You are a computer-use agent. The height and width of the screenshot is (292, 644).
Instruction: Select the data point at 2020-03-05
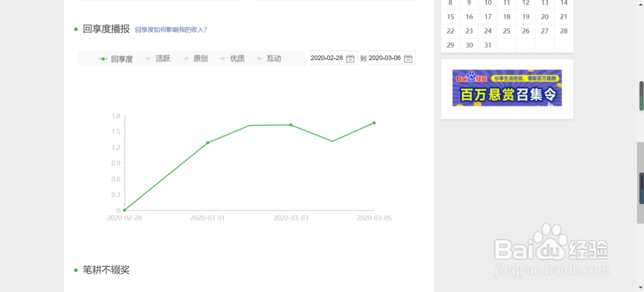(374, 122)
